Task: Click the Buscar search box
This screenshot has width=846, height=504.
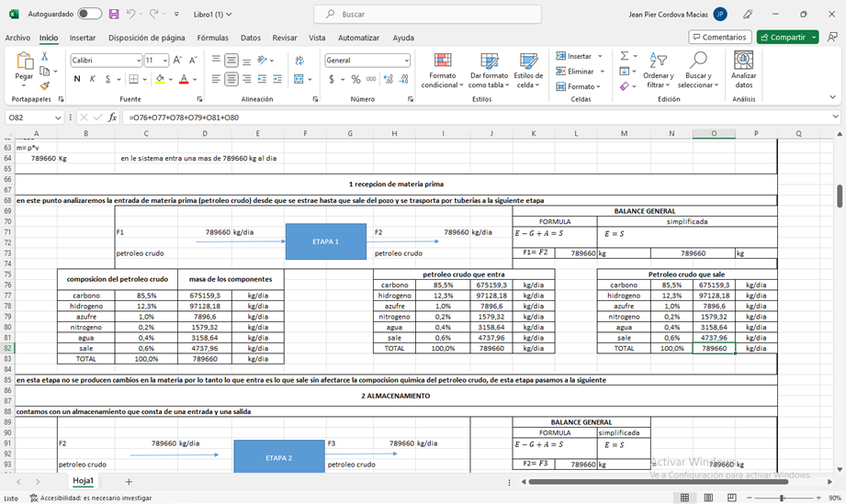Action: (428, 15)
